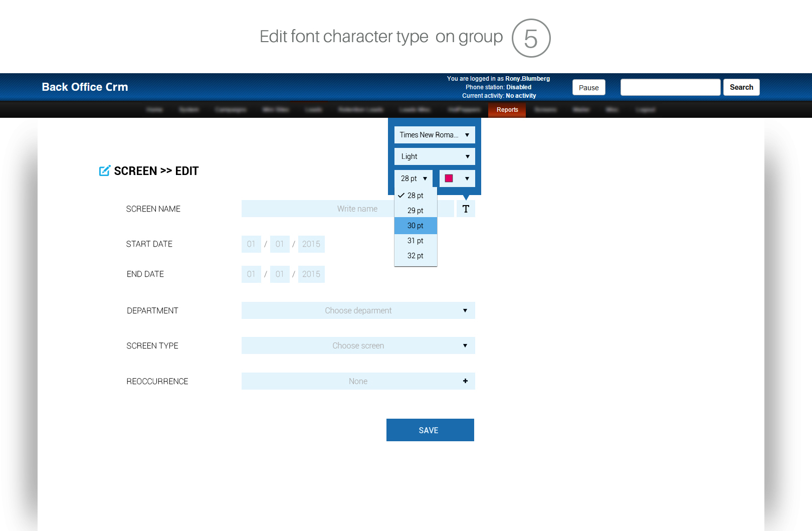Click the Start Date year 2015 field
Viewport: 812px width, 531px height.
coord(311,244)
